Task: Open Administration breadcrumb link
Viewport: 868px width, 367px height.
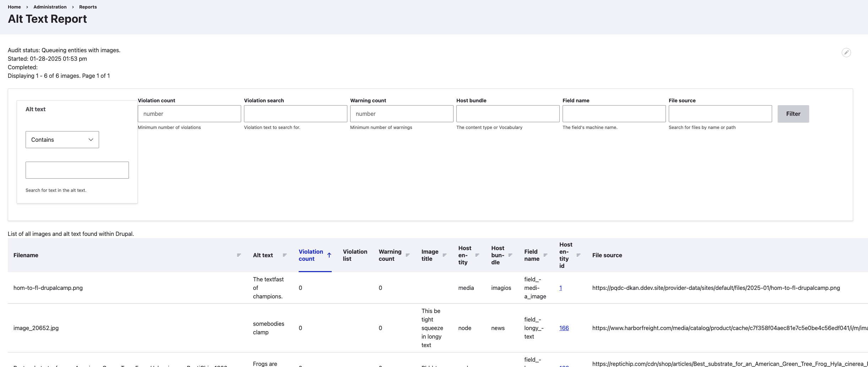Action: [50, 7]
